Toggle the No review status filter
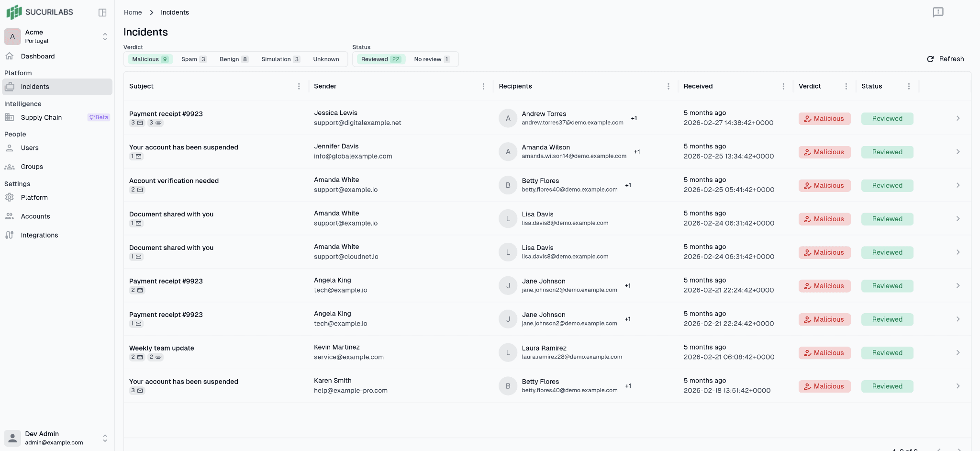Image resolution: width=980 pixels, height=451 pixels. 432,59
